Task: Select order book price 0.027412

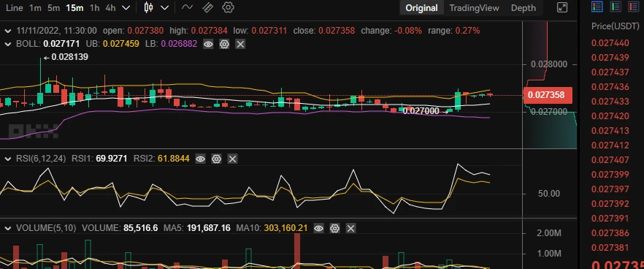Action: pos(610,145)
